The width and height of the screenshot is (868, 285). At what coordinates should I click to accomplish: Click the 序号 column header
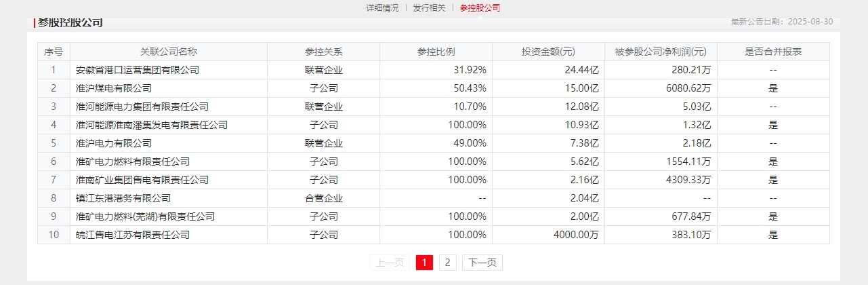point(54,52)
